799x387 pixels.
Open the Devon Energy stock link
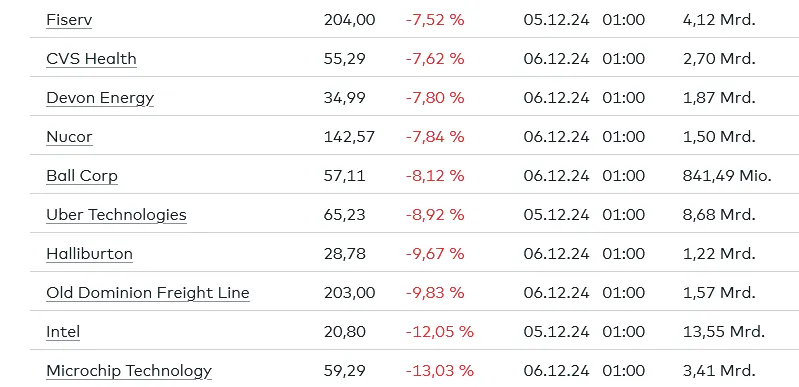click(x=100, y=98)
